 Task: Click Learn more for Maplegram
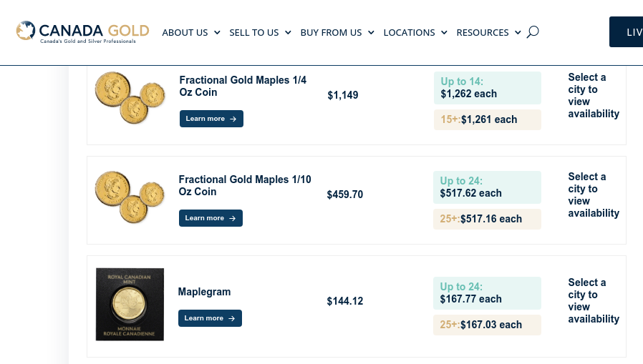click(210, 318)
